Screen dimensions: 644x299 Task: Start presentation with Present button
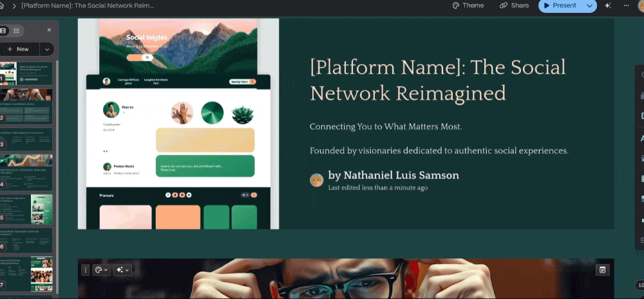(x=559, y=5)
